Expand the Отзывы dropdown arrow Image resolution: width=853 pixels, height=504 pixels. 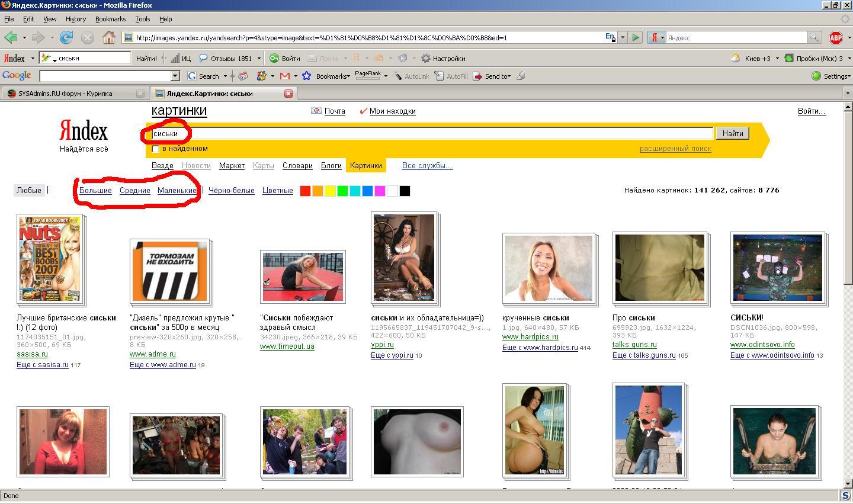pos(259,59)
